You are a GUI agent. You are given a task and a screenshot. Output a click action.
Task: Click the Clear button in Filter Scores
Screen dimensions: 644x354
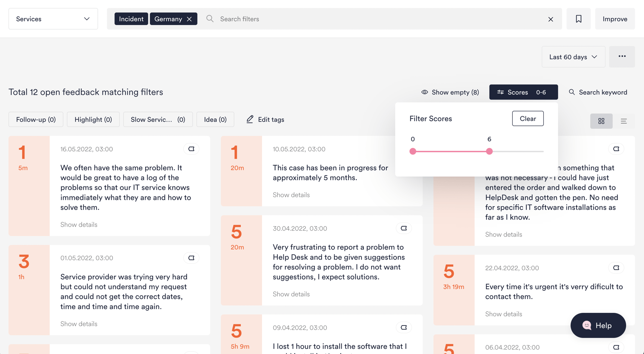(528, 118)
